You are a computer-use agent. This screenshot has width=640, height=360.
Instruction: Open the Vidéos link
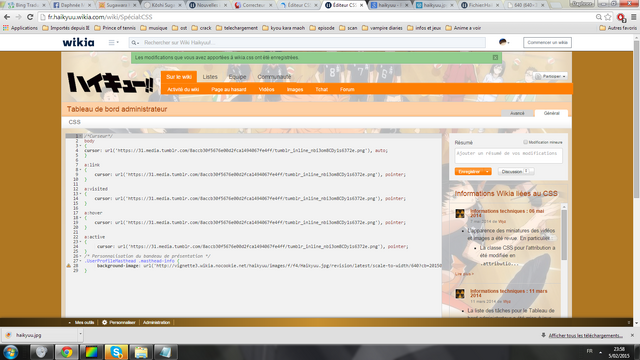[x=266, y=89]
